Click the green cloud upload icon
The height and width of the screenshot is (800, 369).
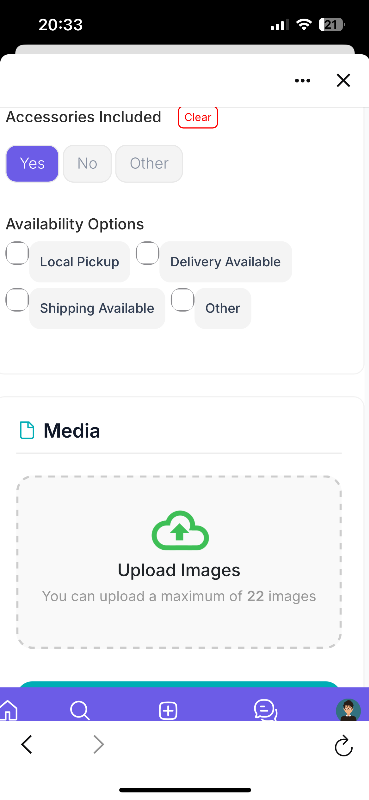point(180,531)
